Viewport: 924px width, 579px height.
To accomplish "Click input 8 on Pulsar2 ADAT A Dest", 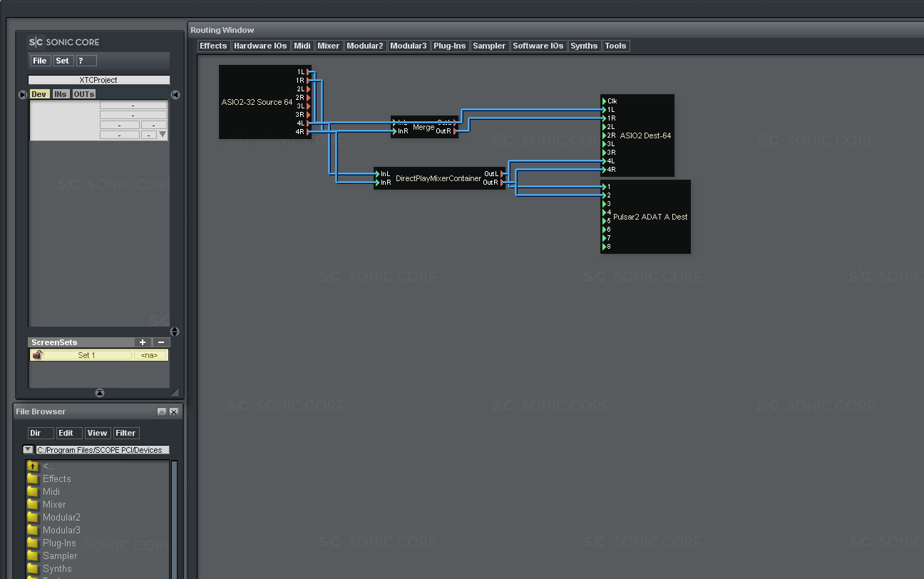I will [605, 247].
